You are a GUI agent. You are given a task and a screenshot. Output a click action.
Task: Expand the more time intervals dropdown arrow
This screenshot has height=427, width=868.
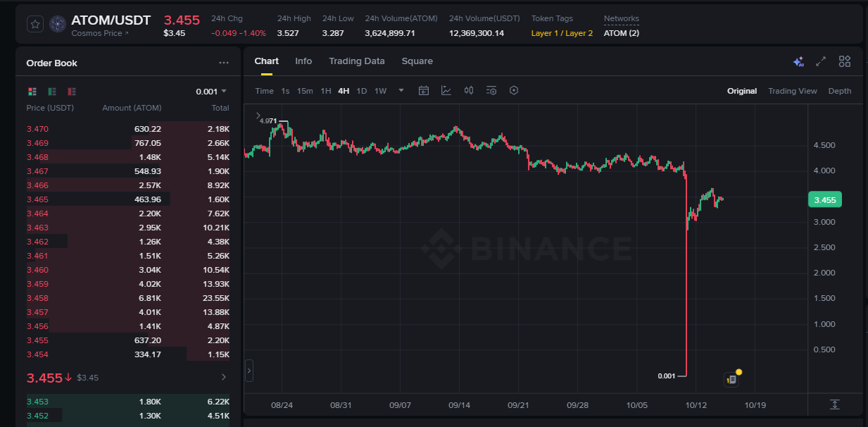[401, 91]
